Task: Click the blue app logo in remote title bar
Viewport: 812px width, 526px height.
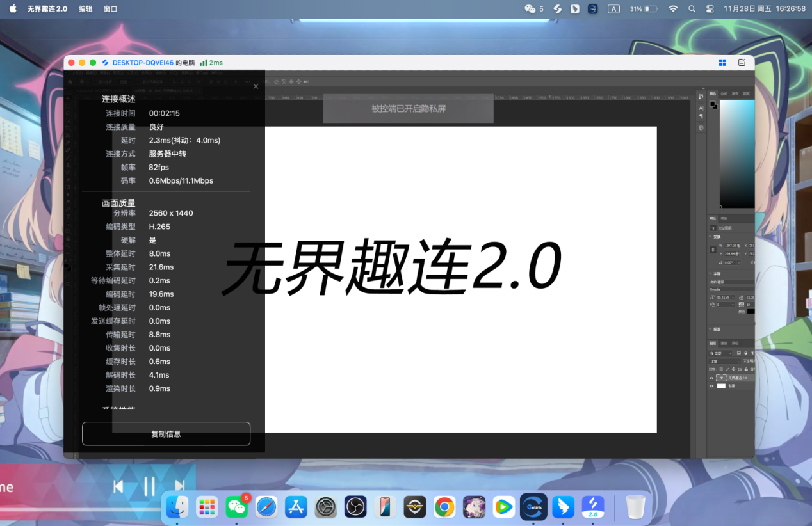Action: (105, 63)
